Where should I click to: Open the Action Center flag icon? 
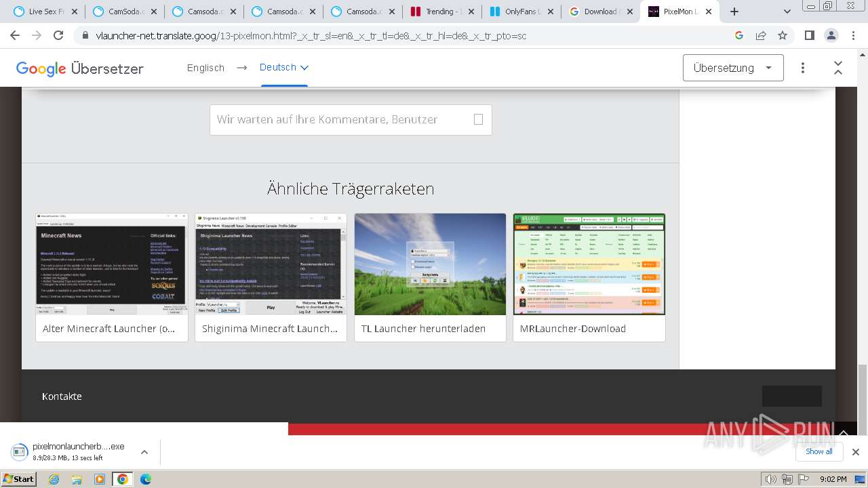pyautogui.click(x=803, y=479)
